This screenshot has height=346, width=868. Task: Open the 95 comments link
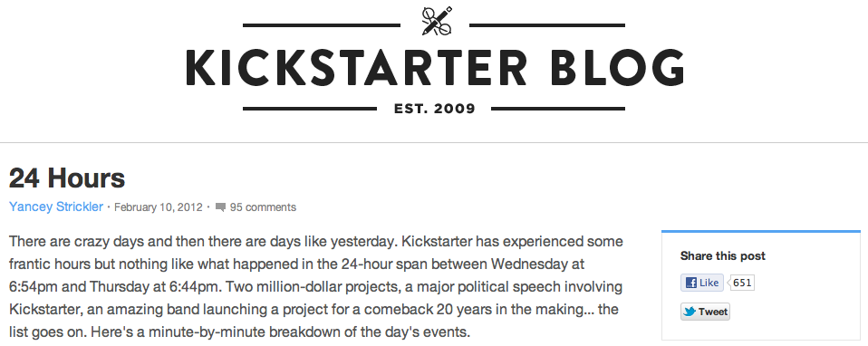(263, 207)
